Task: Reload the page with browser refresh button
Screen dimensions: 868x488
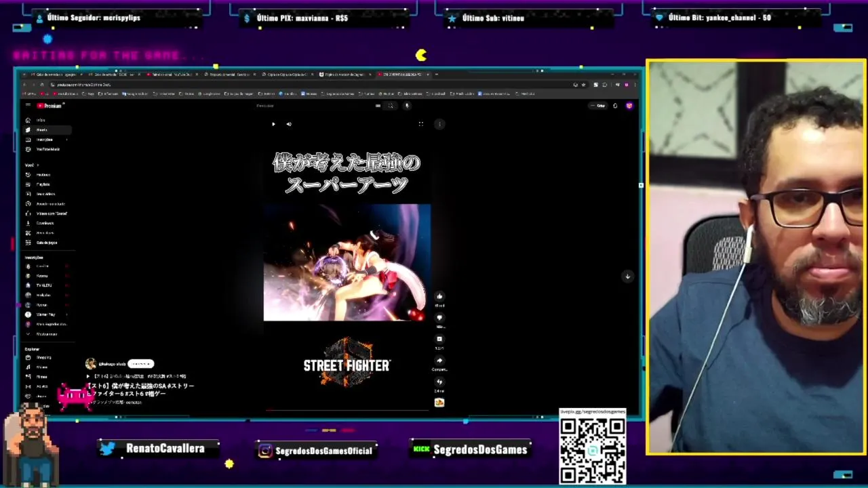Action: click(x=42, y=85)
